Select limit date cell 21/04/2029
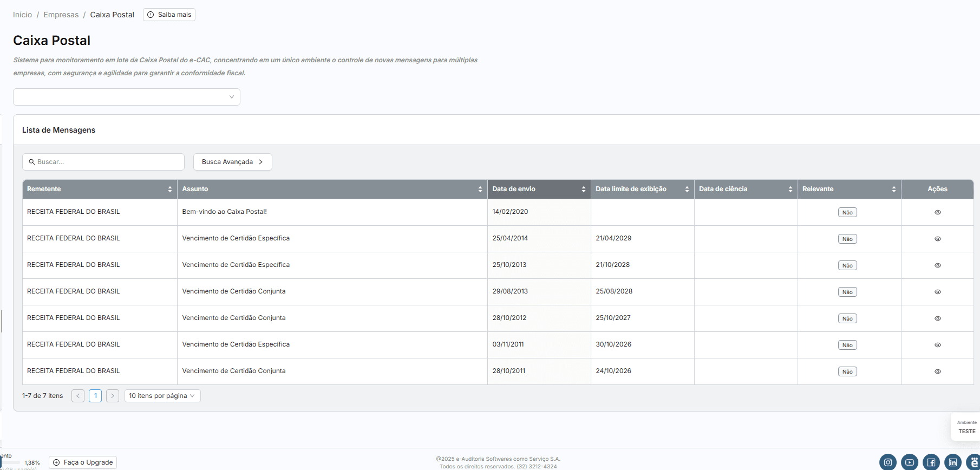The width and height of the screenshot is (980, 470). pyautogui.click(x=643, y=238)
